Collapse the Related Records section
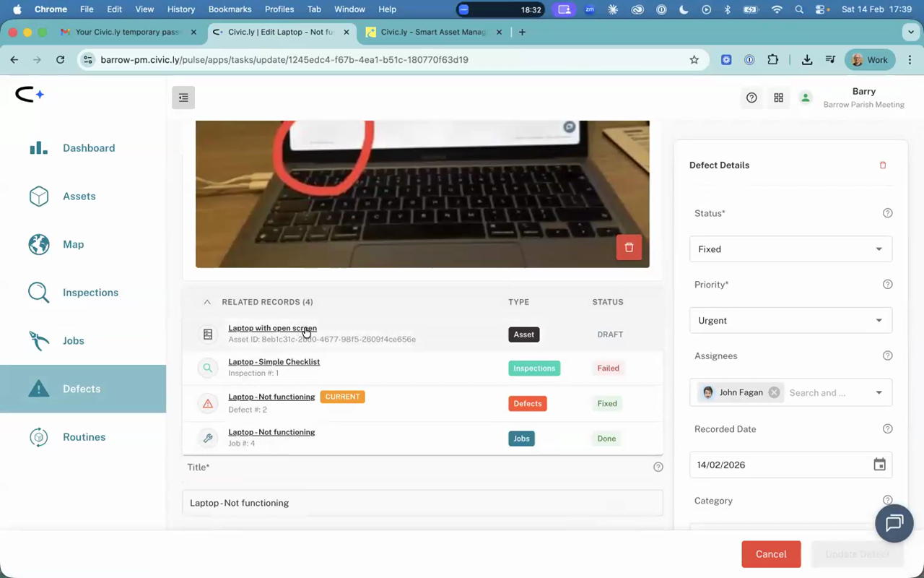The image size is (924, 578). tap(207, 302)
